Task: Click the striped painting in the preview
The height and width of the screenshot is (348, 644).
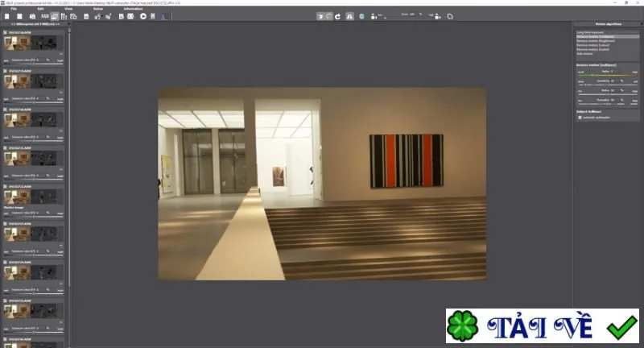Action: coord(407,160)
